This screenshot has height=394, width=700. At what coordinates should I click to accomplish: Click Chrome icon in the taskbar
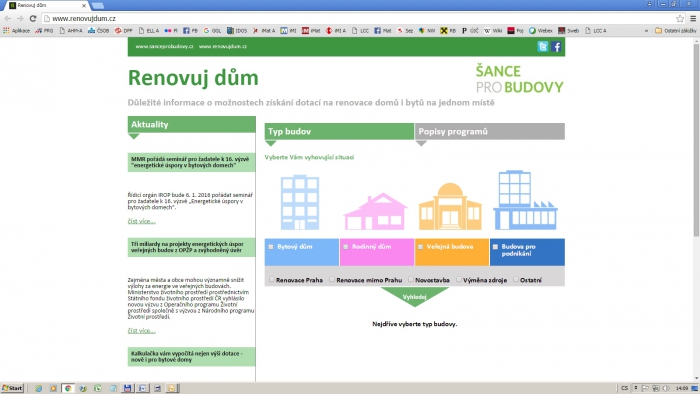pos(68,388)
